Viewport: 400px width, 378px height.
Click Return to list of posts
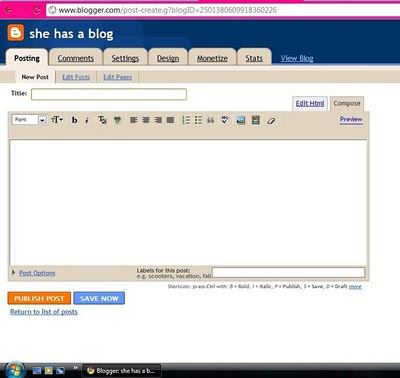[44, 312]
